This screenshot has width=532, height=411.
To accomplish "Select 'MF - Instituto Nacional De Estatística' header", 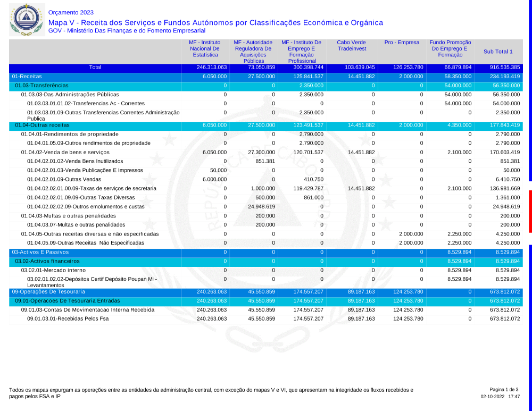I will [205, 48].
